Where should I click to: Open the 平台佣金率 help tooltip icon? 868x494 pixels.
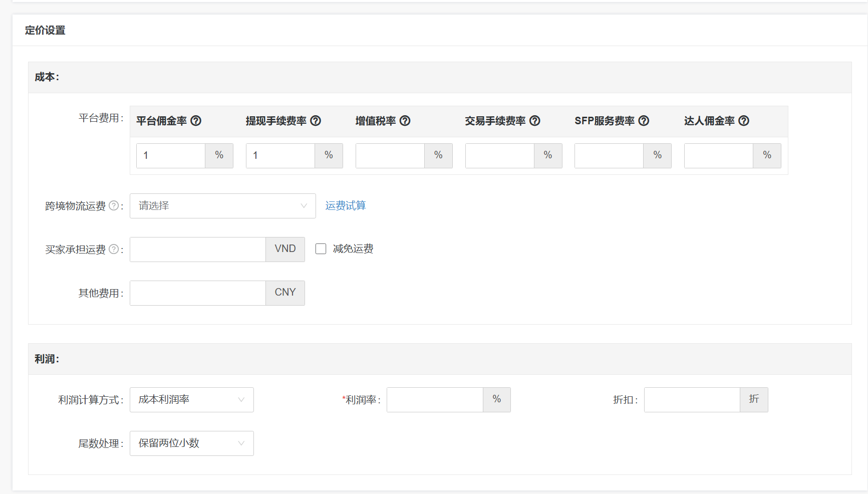tap(196, 121)
